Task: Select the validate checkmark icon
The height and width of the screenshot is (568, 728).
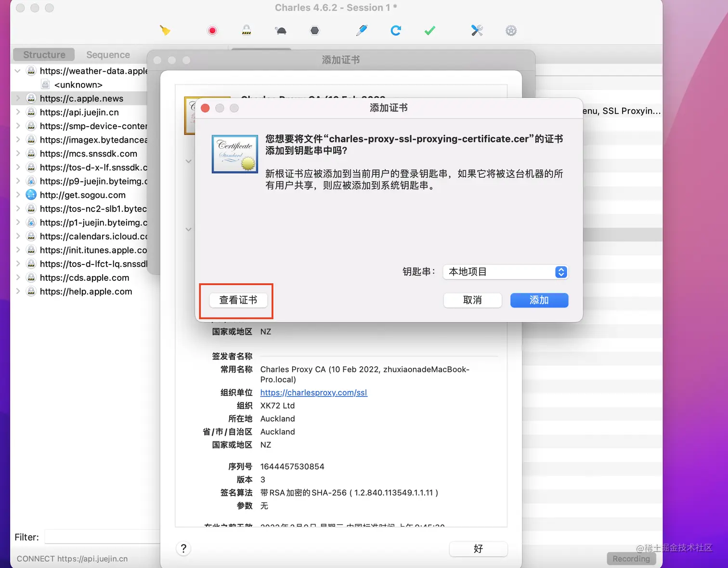Action: pos(429,30)
